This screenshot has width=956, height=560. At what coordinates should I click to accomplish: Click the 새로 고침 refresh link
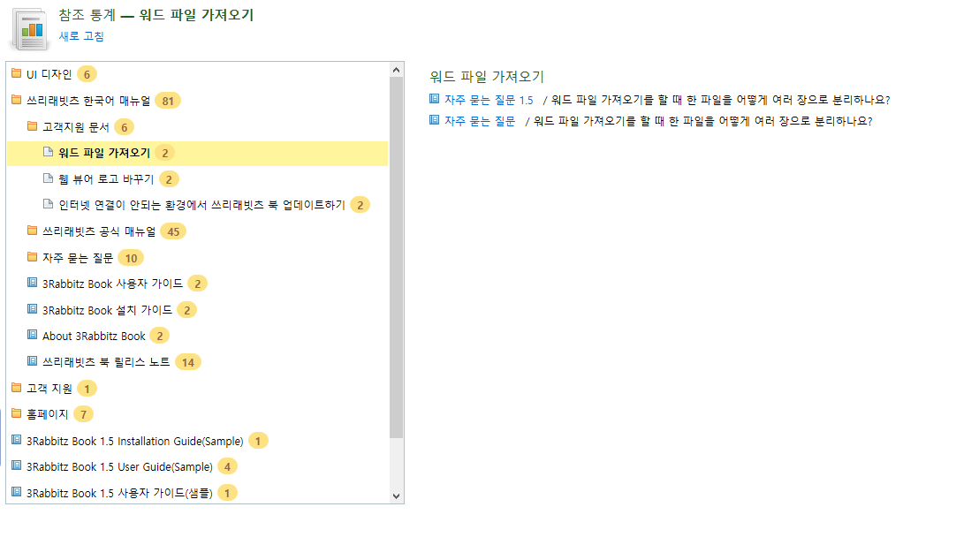[81, 36]
